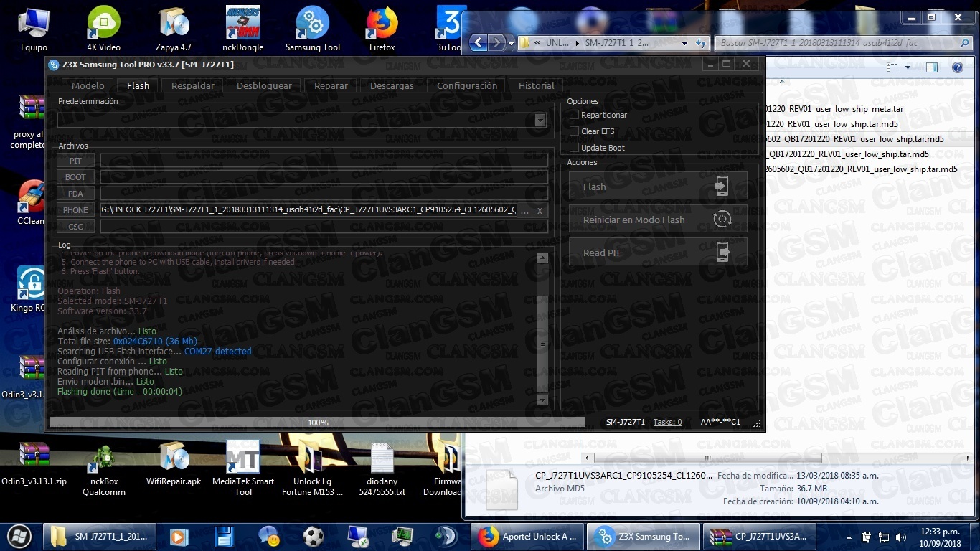Expand Explorer address bar history dropdown

[x=685, y=43]
